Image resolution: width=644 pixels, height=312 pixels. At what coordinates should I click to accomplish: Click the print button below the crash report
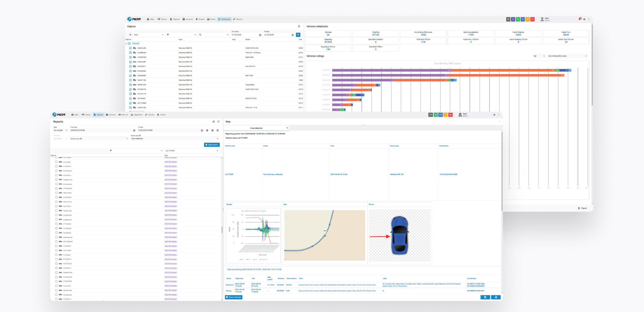pyautogui.click(x=496, y=297)
